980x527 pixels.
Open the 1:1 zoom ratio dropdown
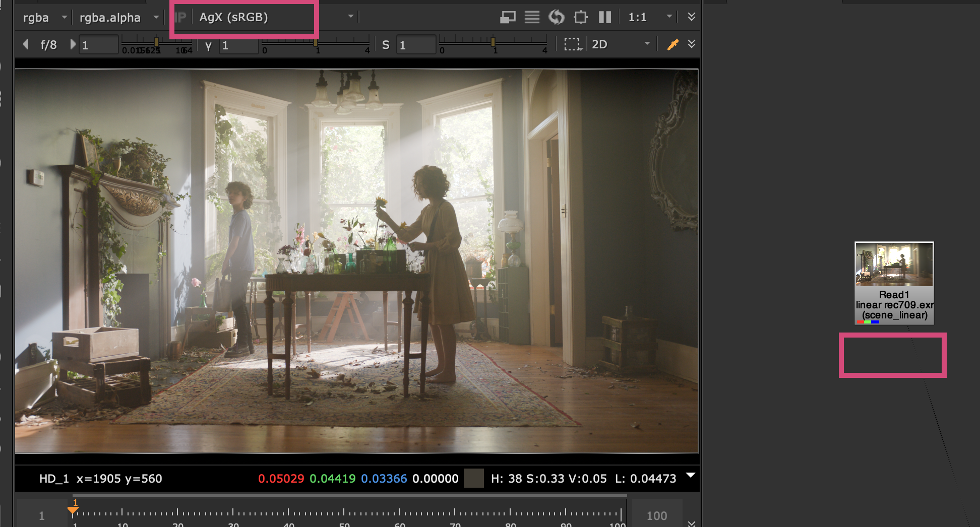point(650,18)
